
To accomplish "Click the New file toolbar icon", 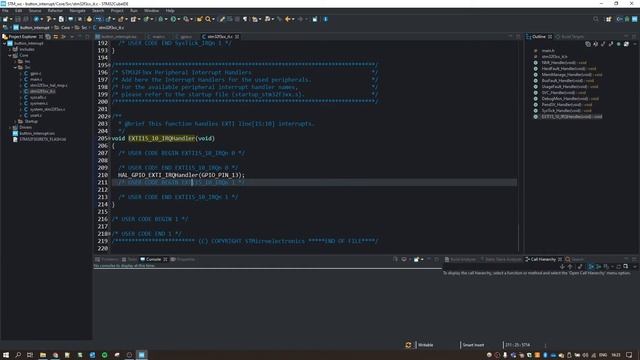I will [x=5, y=19].
